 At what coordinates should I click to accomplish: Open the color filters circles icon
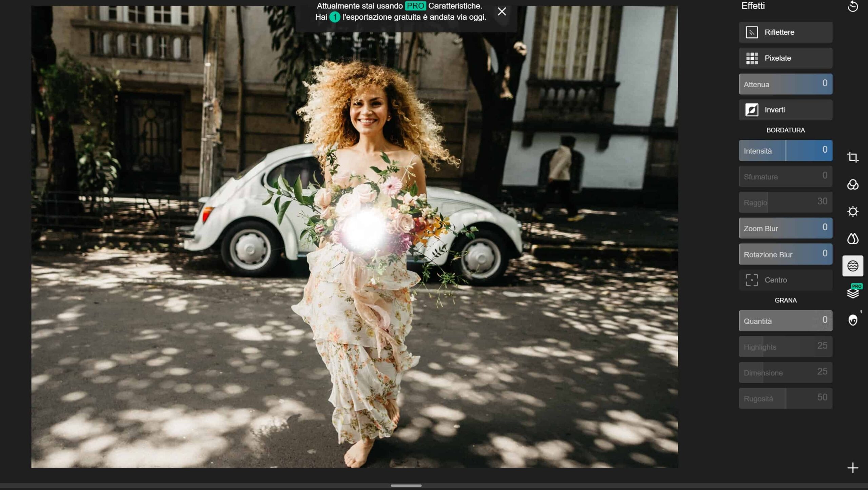coord(852,184)
